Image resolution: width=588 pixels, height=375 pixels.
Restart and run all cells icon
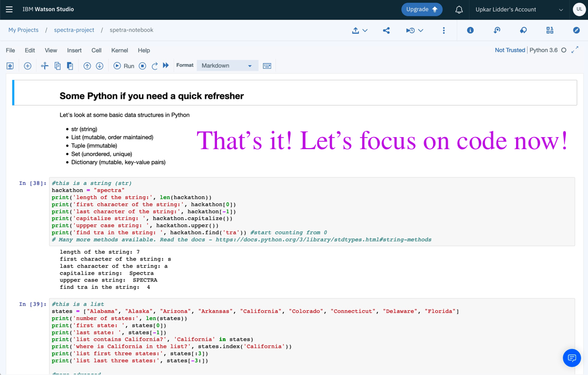(x=166, y=66)
